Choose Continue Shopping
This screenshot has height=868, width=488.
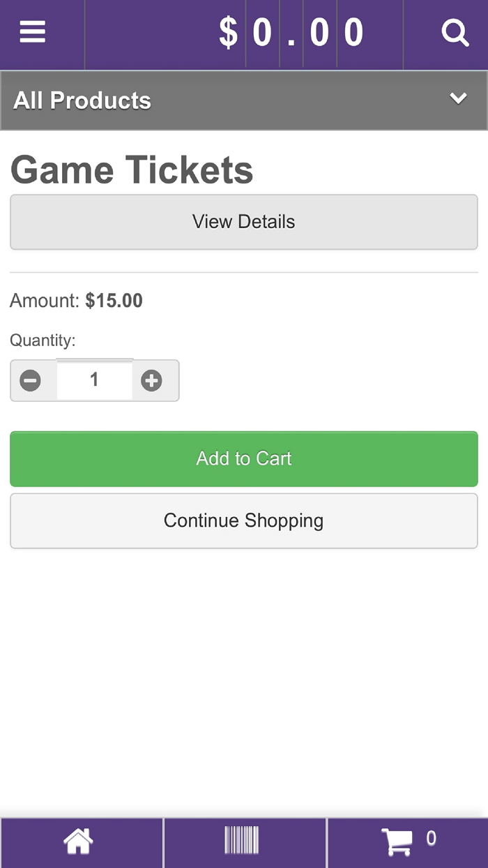243,521
